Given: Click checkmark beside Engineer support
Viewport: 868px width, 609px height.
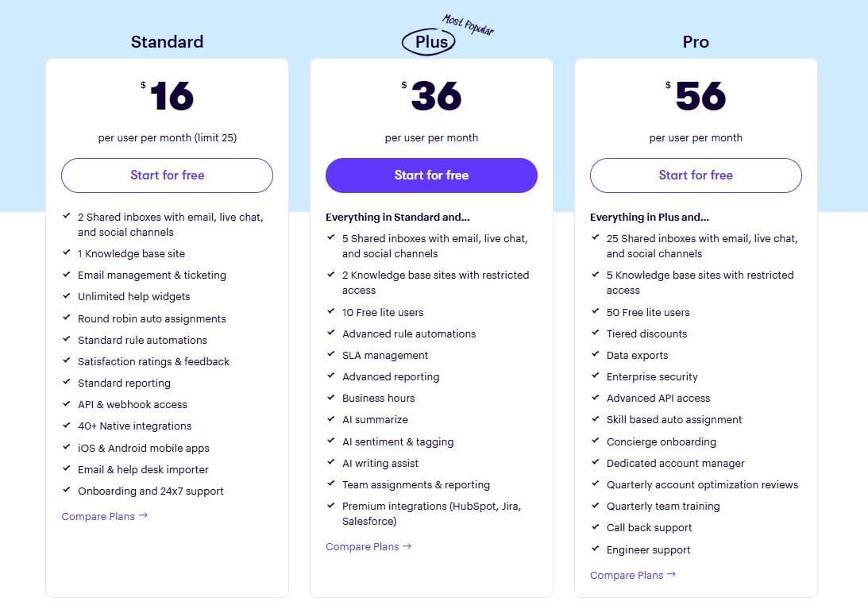Looking at the screenshot, I should [x=595, y=549].
